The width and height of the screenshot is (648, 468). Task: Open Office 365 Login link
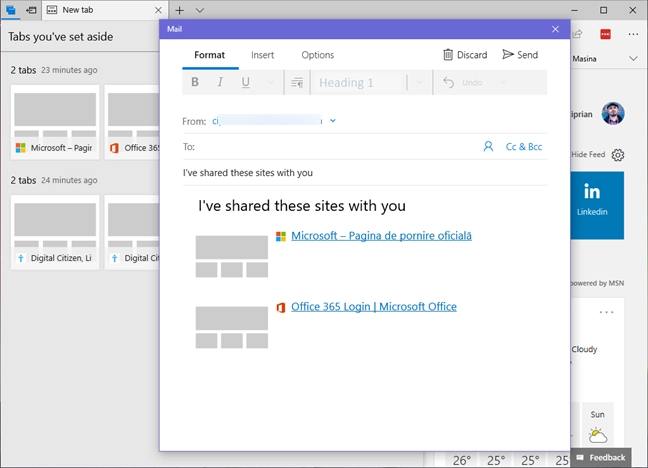pyautogui.click(x=374, y=307)
